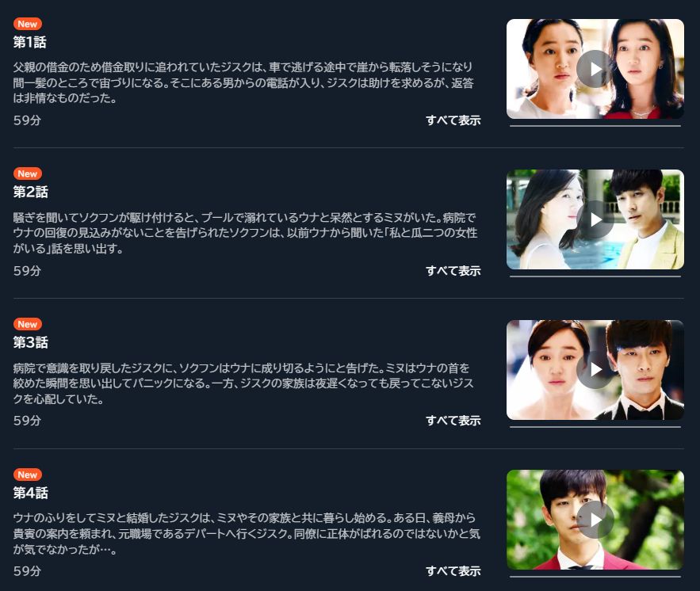Screen dimensions: 700x591
Task: Click progress bar under 第3話 thumbnail
Action: tap(595, 427)
